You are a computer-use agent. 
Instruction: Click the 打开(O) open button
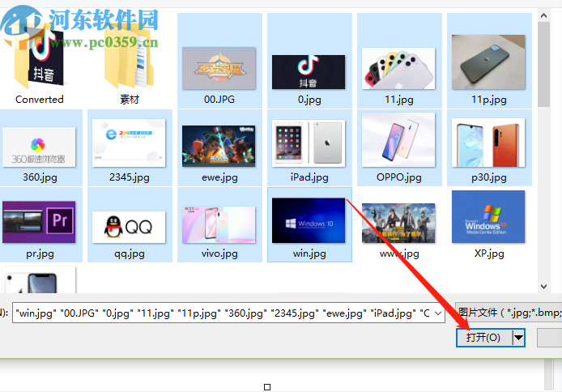coord(483,338)
